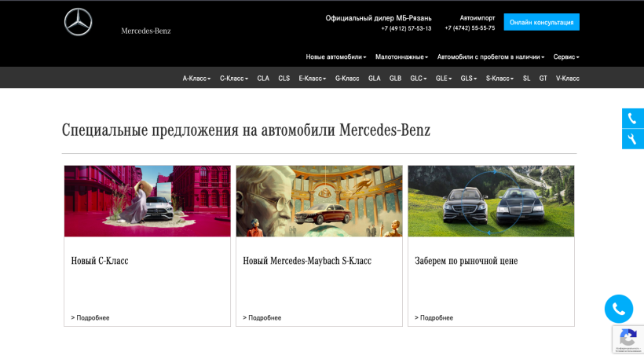Open the V-Класс model page
Image resolution: width=644 pixels, height=359 pixels.
567,78
